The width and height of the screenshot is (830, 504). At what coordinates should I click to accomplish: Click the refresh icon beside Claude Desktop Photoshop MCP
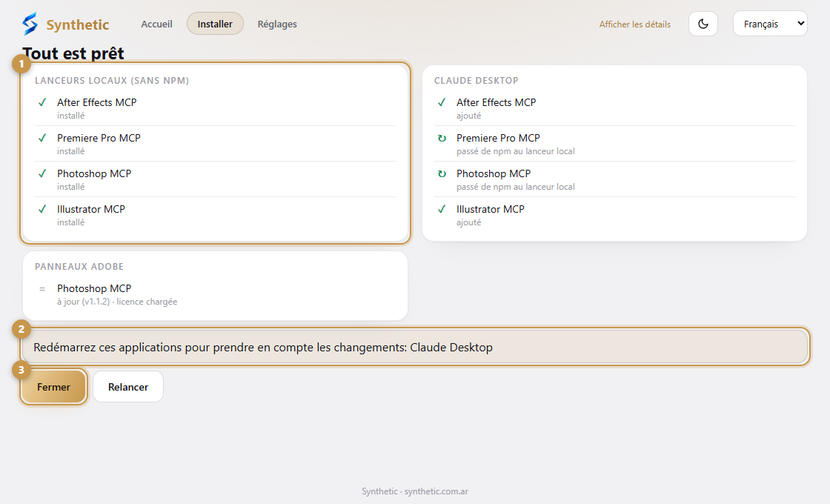point(442,173)
